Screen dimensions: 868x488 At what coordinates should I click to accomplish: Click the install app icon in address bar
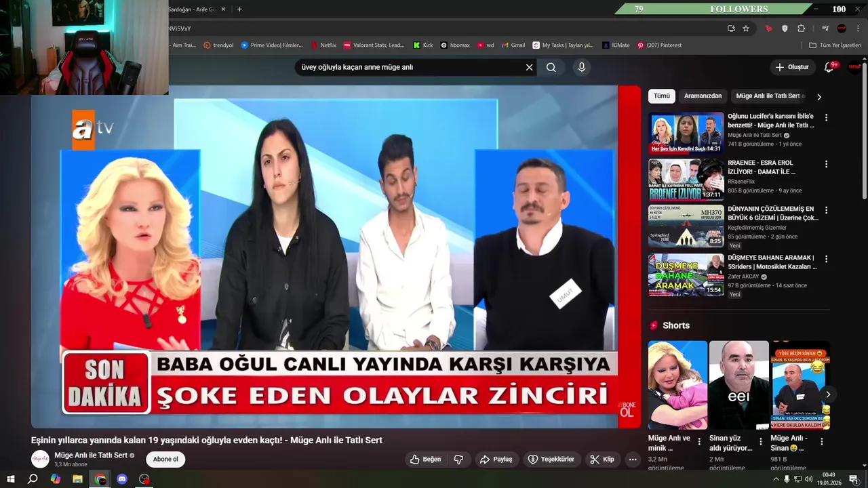tap(731, 28)
